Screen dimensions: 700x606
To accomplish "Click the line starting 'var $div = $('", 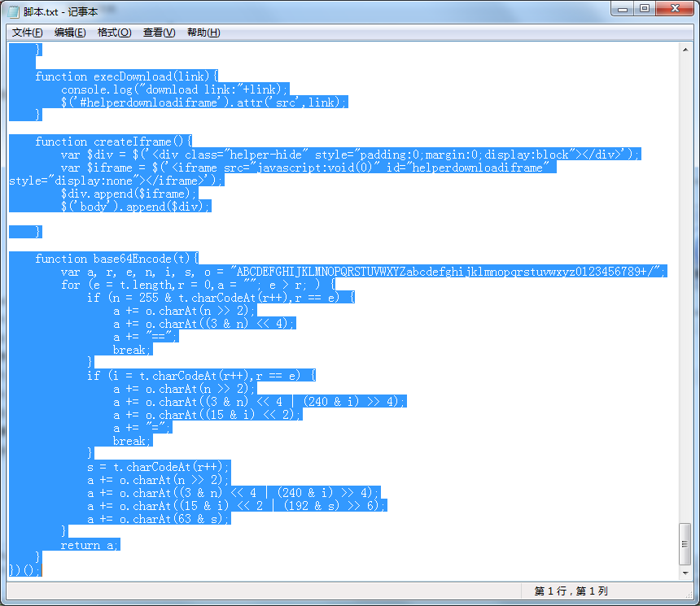I will [x=351, y=155].
